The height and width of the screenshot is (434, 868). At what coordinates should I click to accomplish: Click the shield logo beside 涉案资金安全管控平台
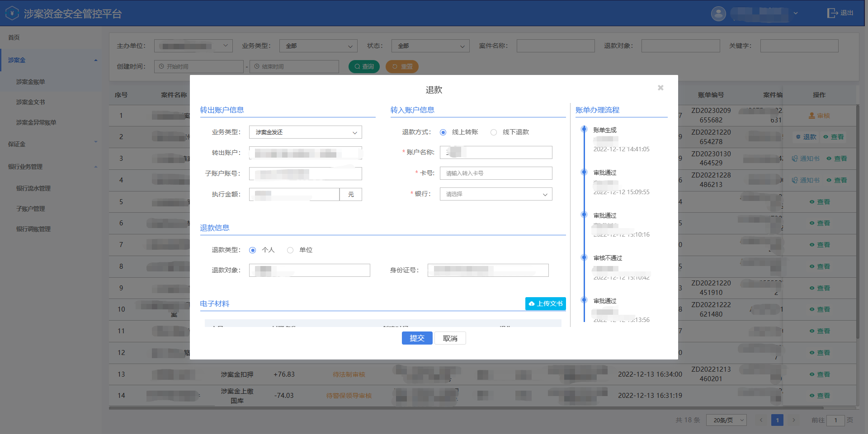pos(11,13)
